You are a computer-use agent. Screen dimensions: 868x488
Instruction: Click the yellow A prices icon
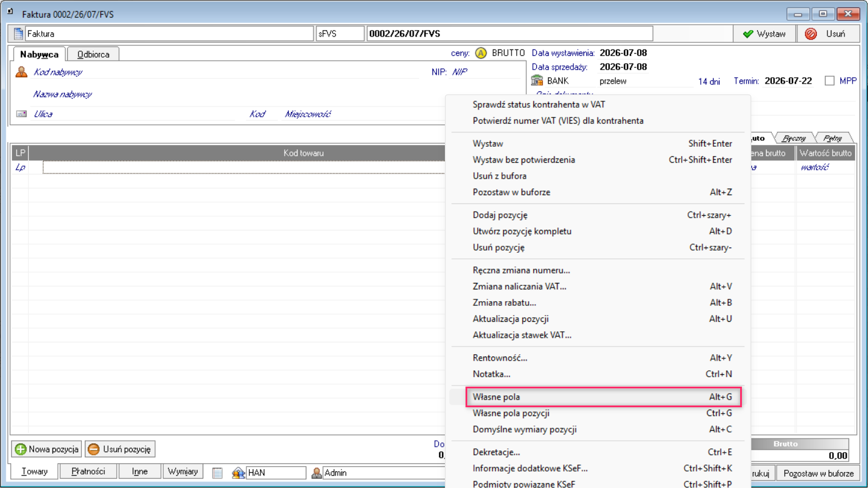(481, 53)
